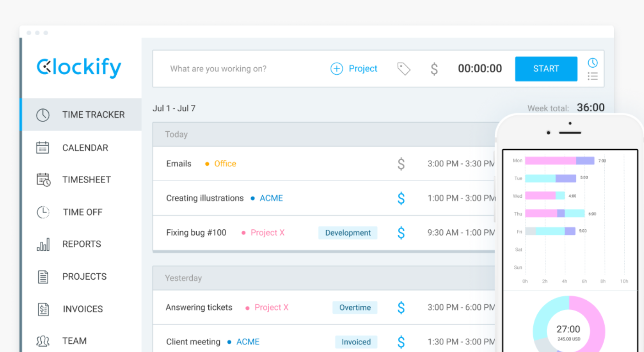Click the Wed bar in phone chart
The width and height of the screenshot is (644, 352).
[x=545, y=196]
